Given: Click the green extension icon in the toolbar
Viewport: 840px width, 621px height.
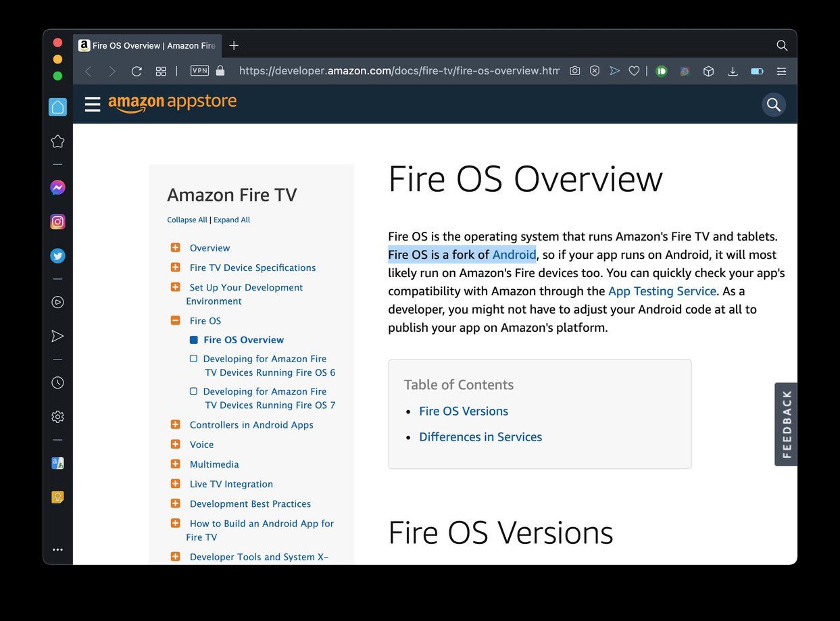Looking at the screenshot, I should [662, 71].
